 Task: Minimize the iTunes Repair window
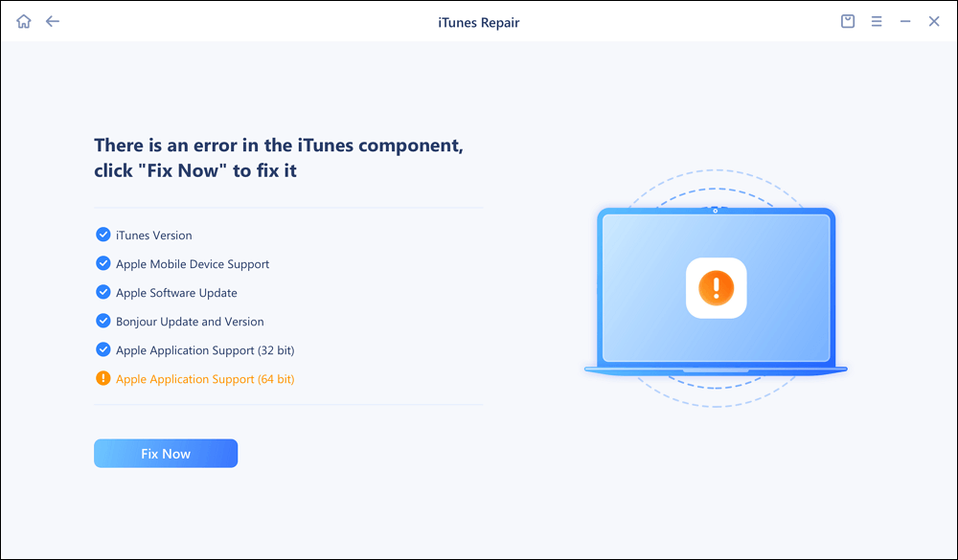[x=905, y=21]
